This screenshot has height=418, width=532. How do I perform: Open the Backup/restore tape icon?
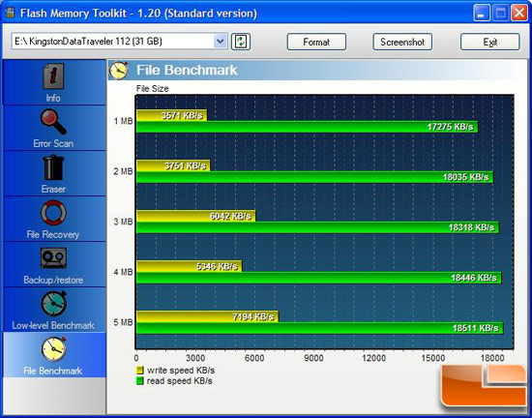point(53,257)
